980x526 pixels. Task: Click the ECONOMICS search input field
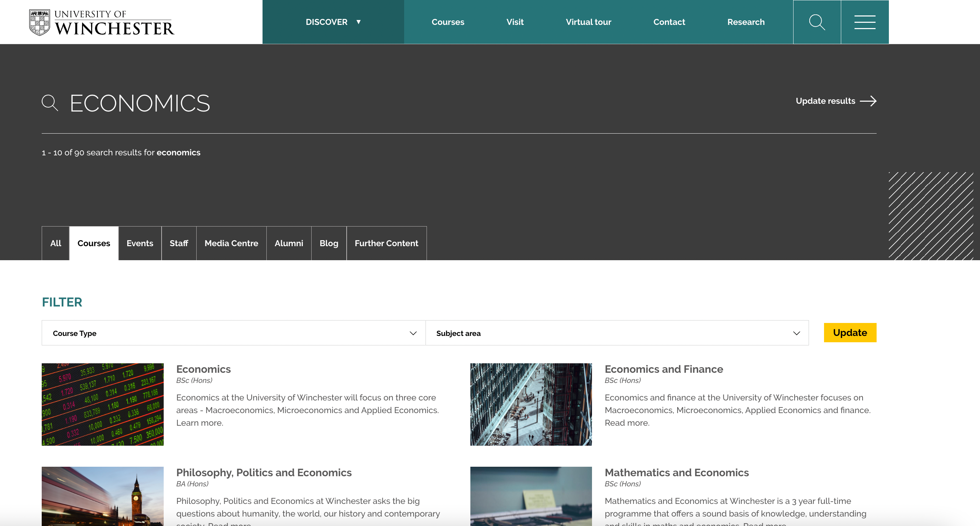(x=418, y=103)
